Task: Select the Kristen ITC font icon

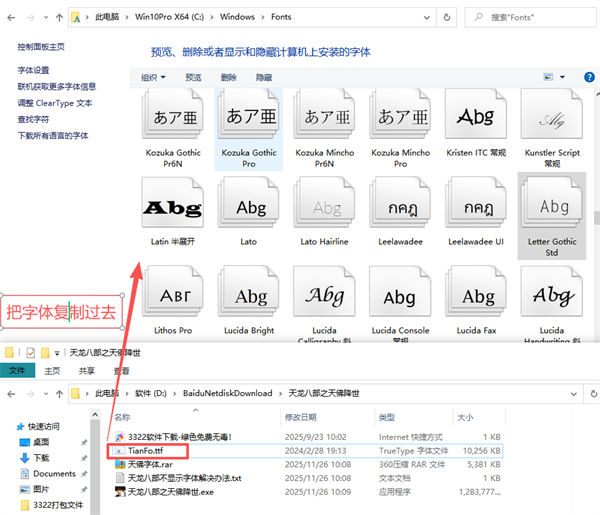Action: (x=476, y=115)
